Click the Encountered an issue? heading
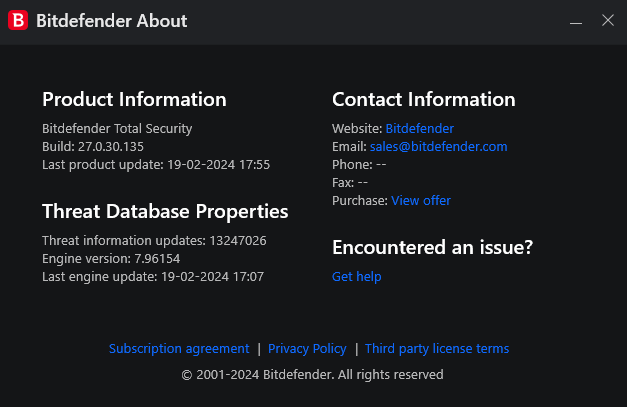The image size is (627, 407). (432, 247)
